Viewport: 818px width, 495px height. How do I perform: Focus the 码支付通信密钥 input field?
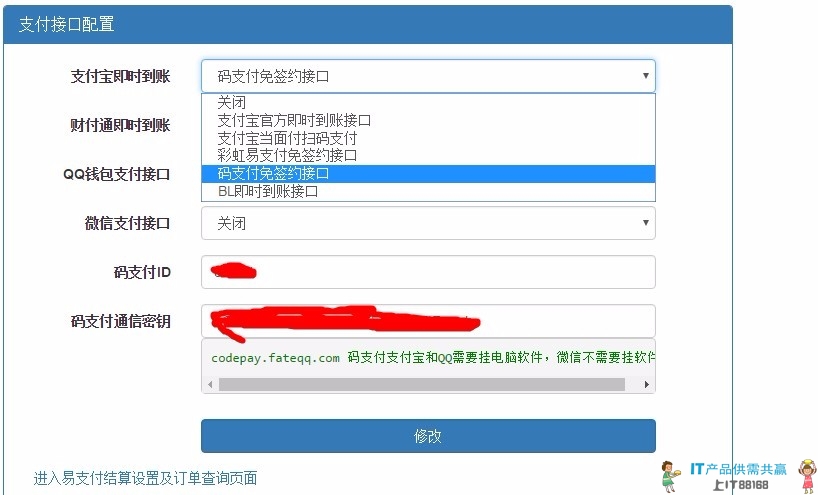tap(428, 321)
